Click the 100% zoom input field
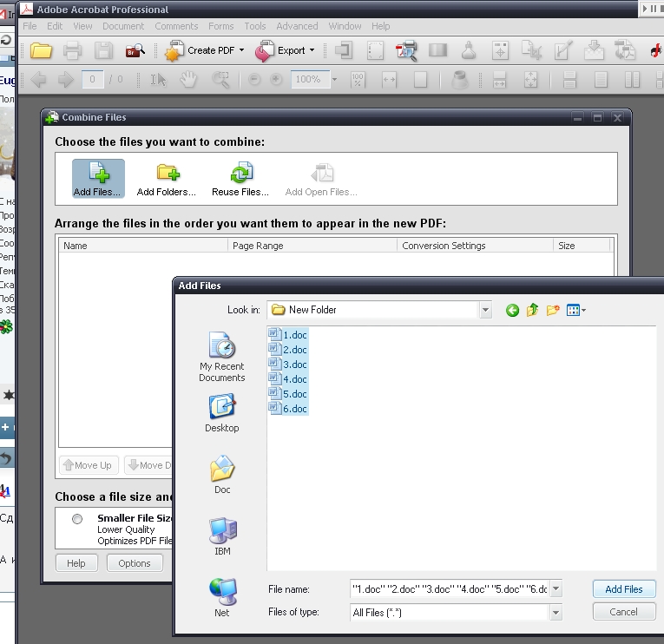 (x=311, y=79)
